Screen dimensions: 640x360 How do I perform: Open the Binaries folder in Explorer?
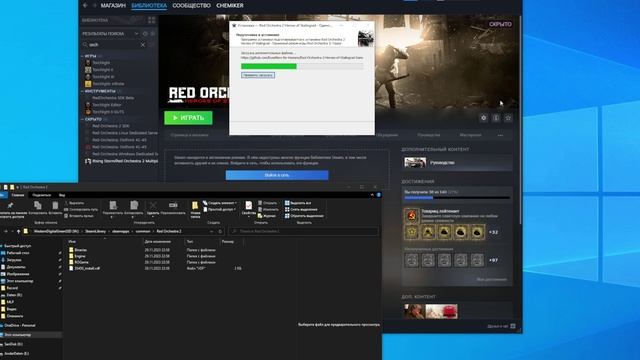(78, 250)
